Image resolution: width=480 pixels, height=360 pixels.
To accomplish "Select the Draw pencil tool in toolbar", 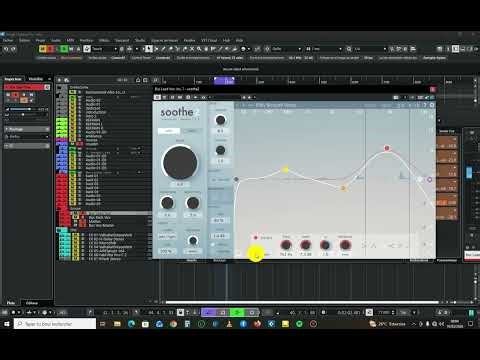I will pyautogui.click(x=163, y=49).
